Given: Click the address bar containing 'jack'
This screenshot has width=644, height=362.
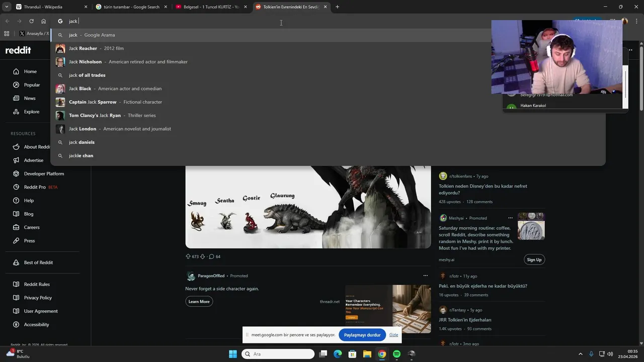Looking at the screenshot, I should coord(282,21).
